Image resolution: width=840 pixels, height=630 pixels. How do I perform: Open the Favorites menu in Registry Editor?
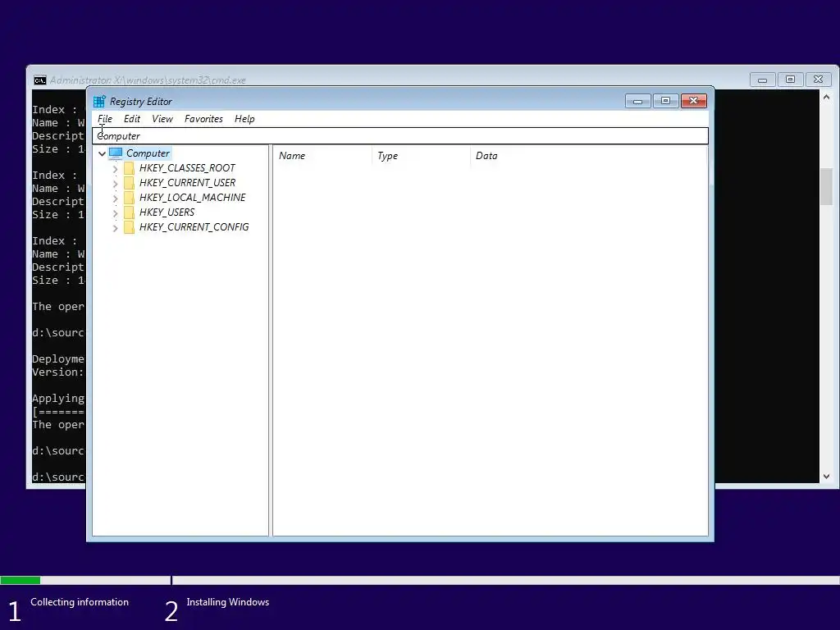tap(203, 119)
